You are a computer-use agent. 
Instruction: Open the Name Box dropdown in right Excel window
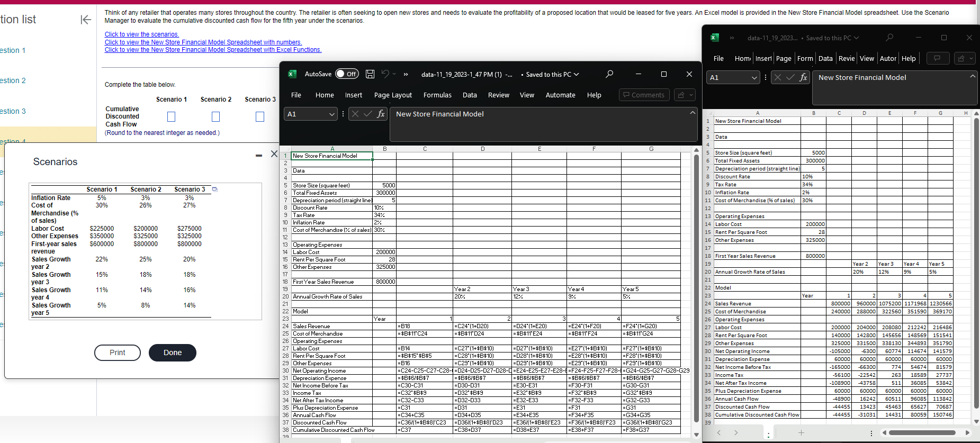tap(755, 78)
